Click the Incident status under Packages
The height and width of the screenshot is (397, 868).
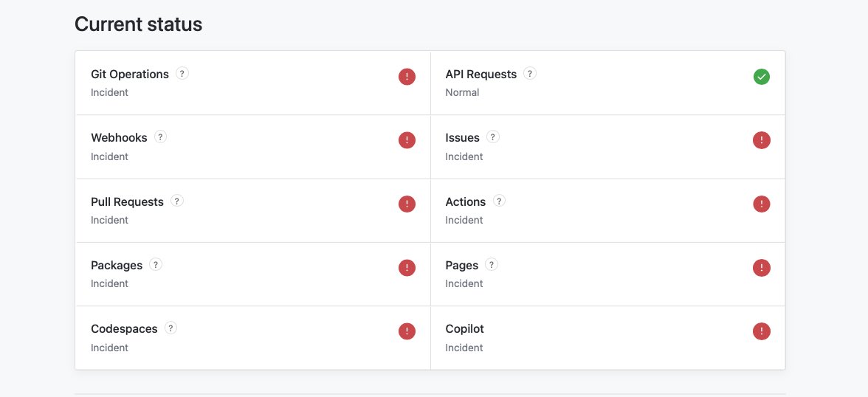109,283
